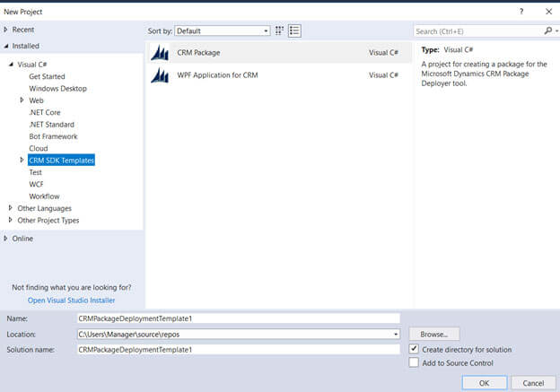This screenshot has height=392, width=560.
Task: Open the search options dropdown arrow
Action: pyautogui.click(x=556, y=31)
